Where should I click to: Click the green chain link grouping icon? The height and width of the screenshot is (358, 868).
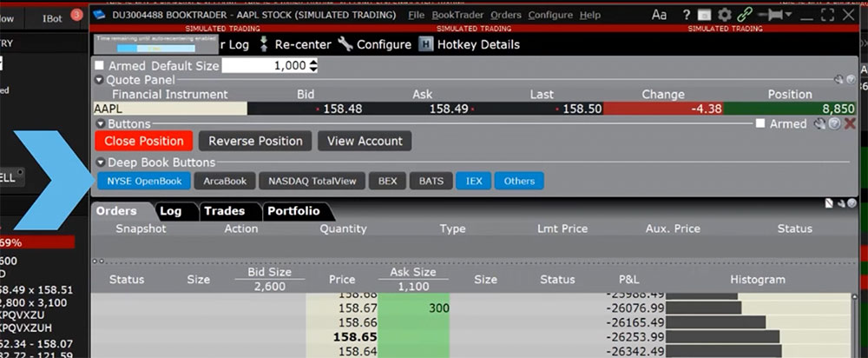(745, 15)
